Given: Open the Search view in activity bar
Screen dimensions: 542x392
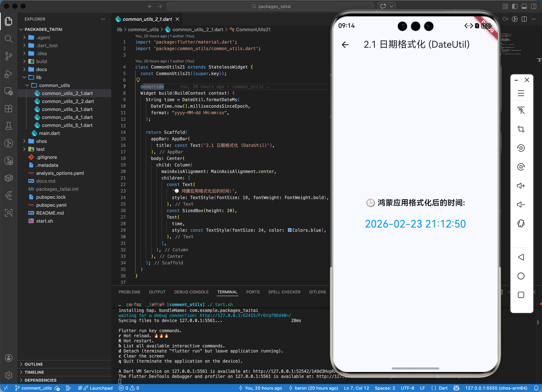Looking at the screenshot, I should pos(9,39).
